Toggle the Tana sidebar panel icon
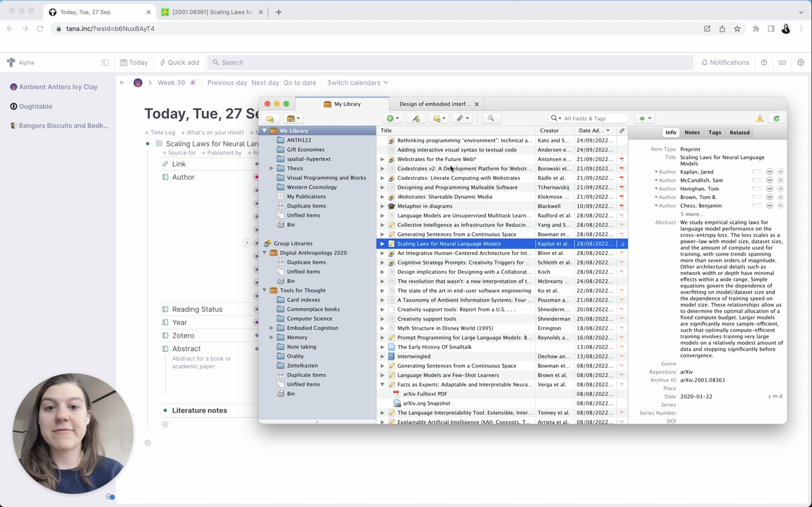Screen dimensions: 812x507 click(x=105, y=62)
